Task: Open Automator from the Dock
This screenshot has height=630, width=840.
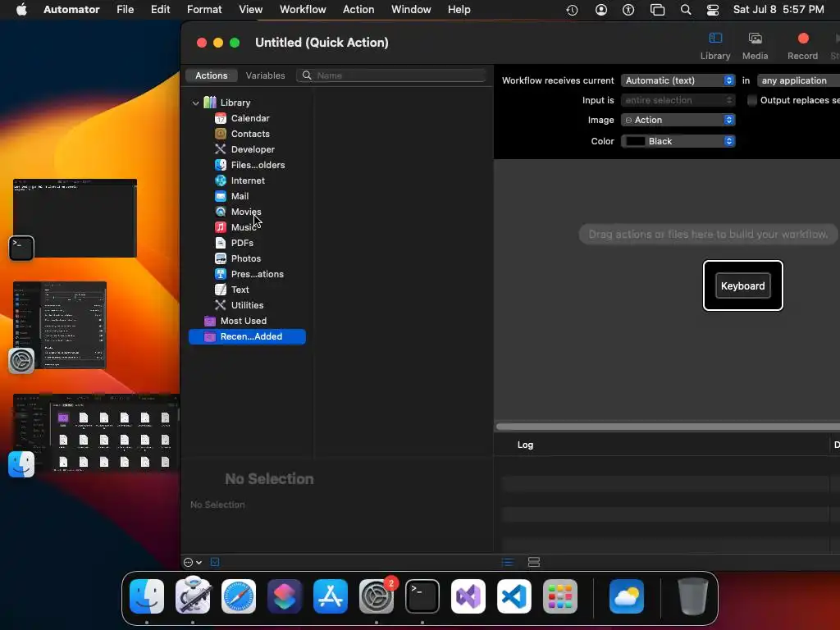Action: pos(193,596)
